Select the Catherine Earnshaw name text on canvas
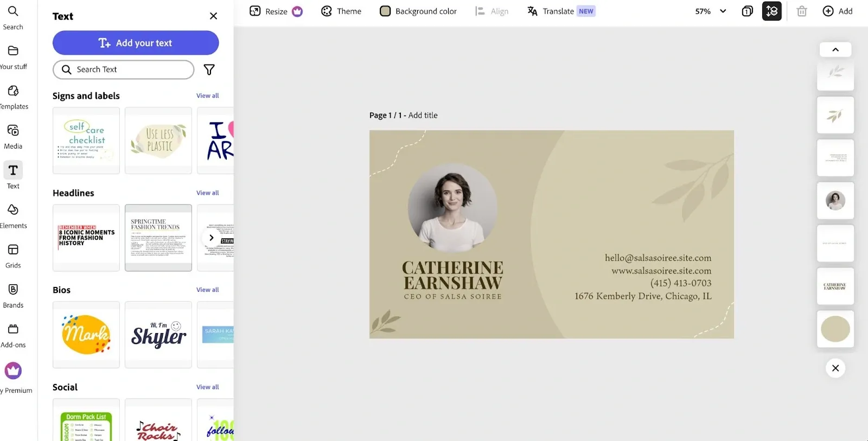Viewport: 868px width, 441px height. point(452,276)
